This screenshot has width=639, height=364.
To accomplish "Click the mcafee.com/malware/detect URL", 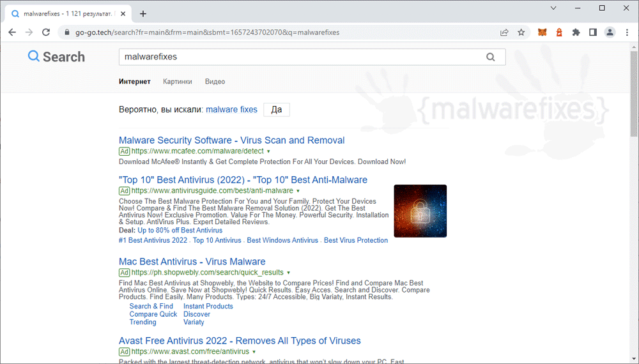I will coord(197,151).
